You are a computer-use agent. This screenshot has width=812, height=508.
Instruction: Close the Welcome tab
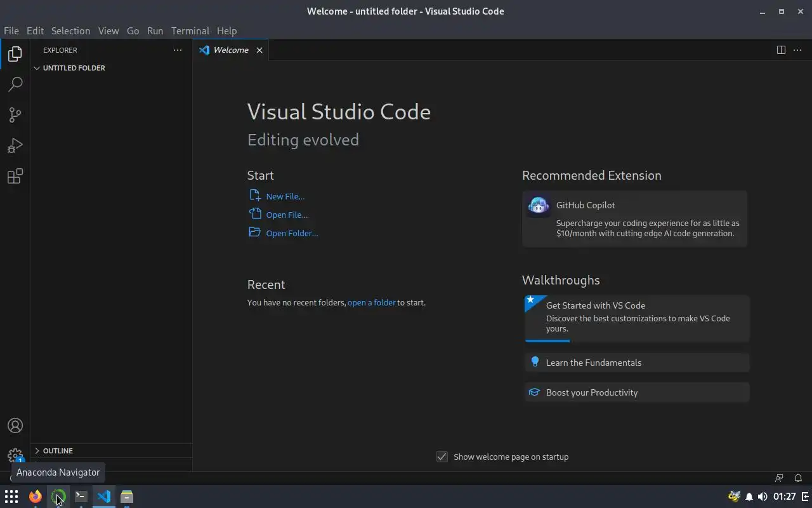tap(259, 50)
